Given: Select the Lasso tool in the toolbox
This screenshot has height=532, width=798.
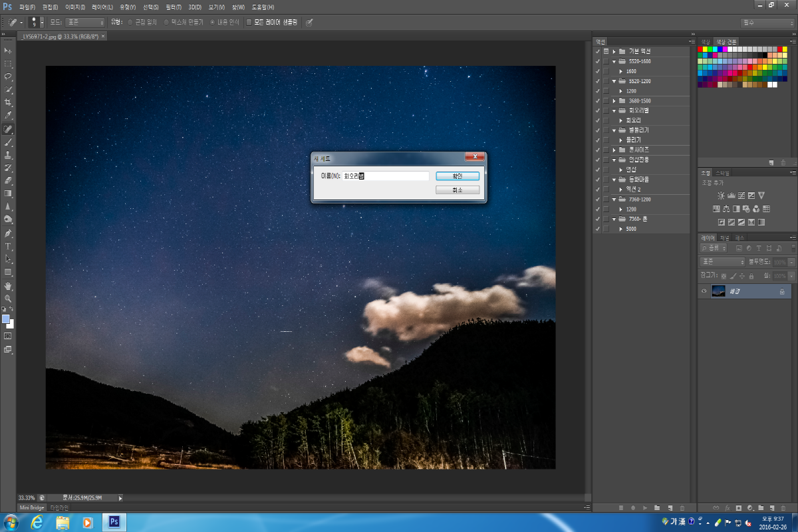Looking at the screenshot, I should [8, 76].
